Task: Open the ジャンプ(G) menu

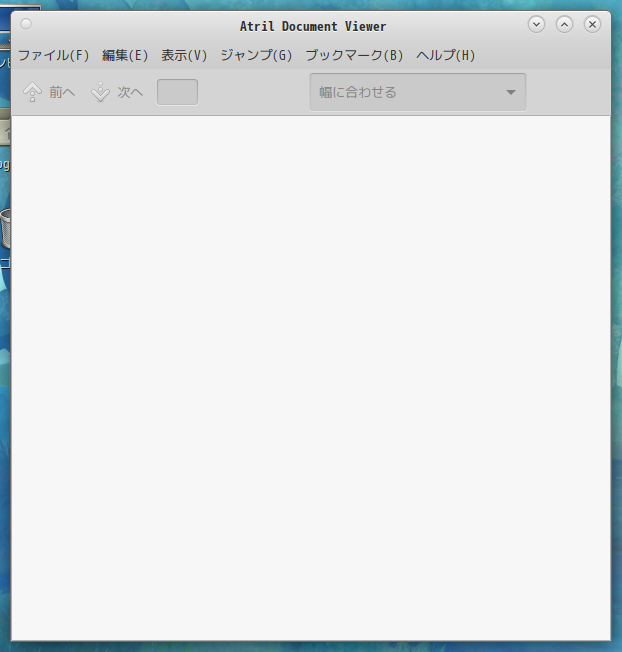Action: click(256, 55)
